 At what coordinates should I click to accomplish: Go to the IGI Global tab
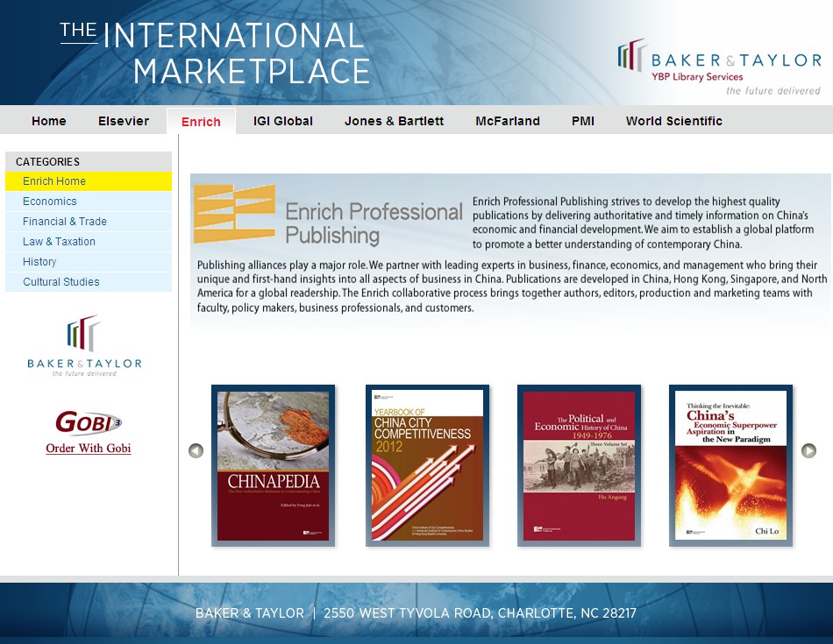pos(283,121)
